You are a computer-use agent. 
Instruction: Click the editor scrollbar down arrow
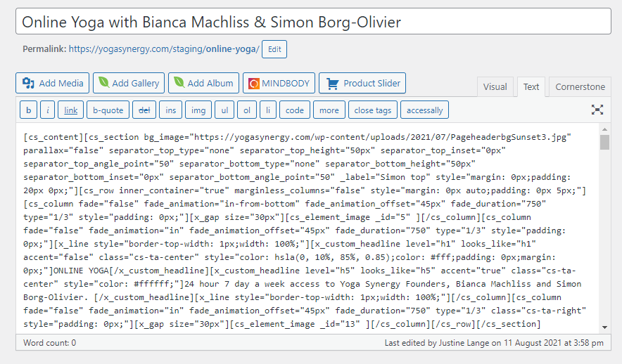click(x=604, y=327)
